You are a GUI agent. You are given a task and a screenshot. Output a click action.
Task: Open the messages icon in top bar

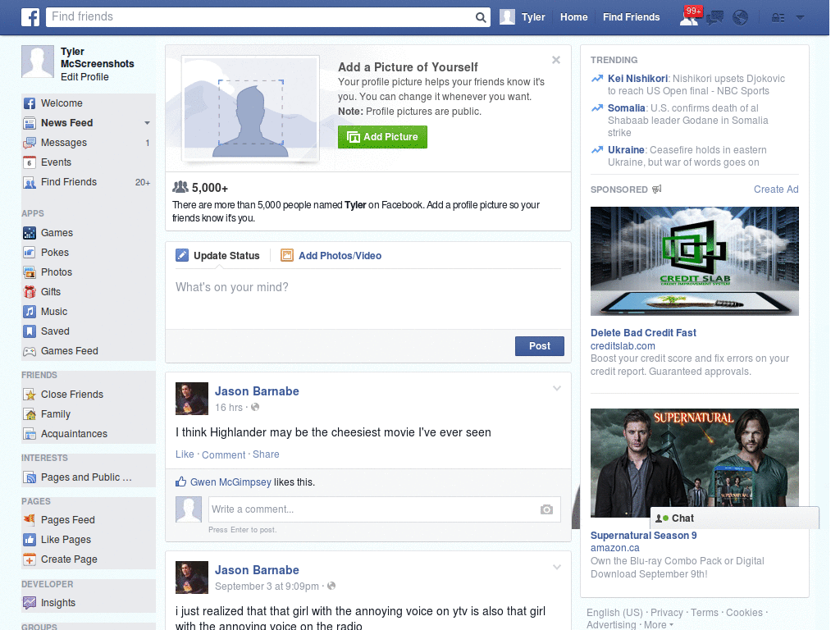[714, 18]
